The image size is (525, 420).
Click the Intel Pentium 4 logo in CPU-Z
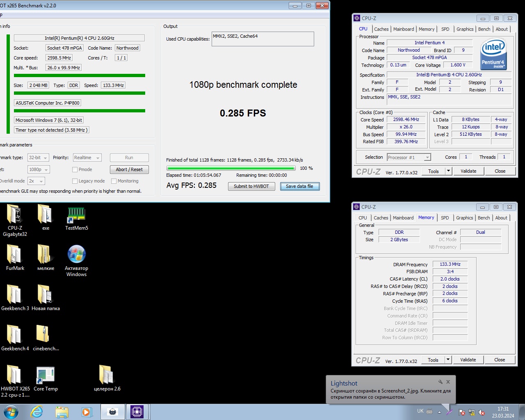[x=494, y=54]
